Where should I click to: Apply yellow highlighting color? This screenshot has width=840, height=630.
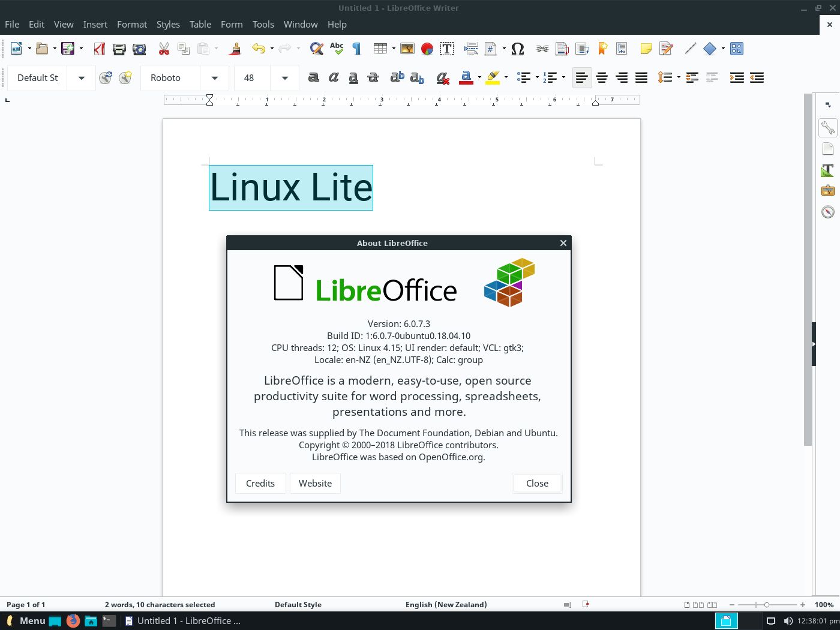pyautogui.click(x=493, y=77)
